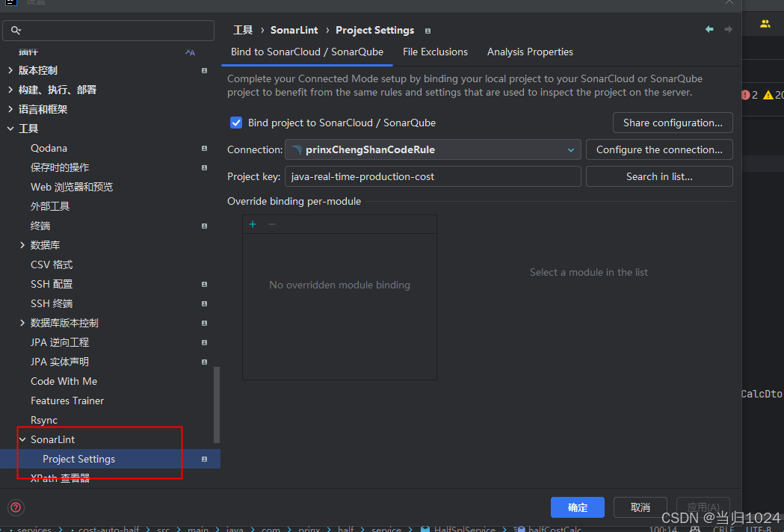Screen dimensions: 784x532
Task: Click the Share configuration... button
Action: point(673,123)
